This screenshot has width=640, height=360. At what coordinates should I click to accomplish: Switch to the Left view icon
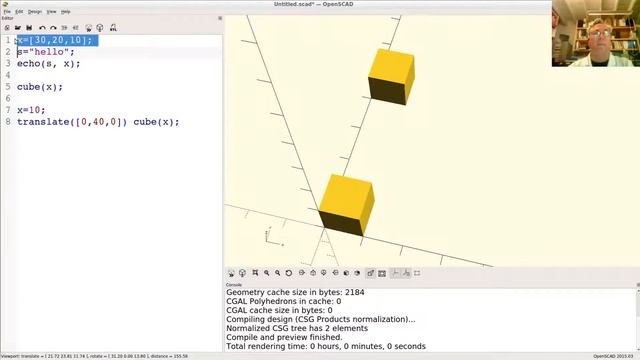coord(335,273)
